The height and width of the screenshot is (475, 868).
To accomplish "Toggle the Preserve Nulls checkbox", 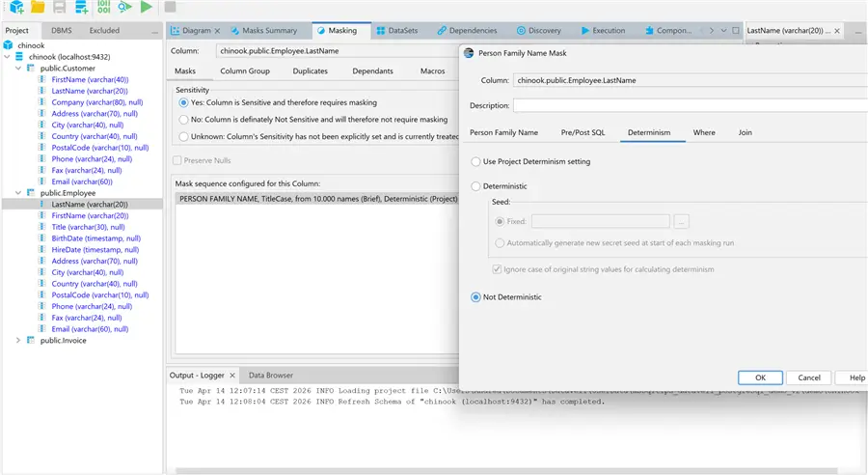I will (x=177, y=160).
